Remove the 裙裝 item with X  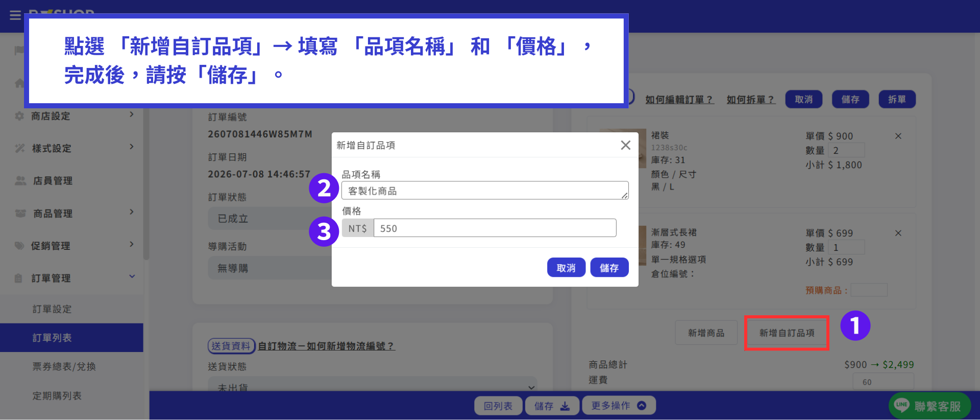click(x=898, y=136)
